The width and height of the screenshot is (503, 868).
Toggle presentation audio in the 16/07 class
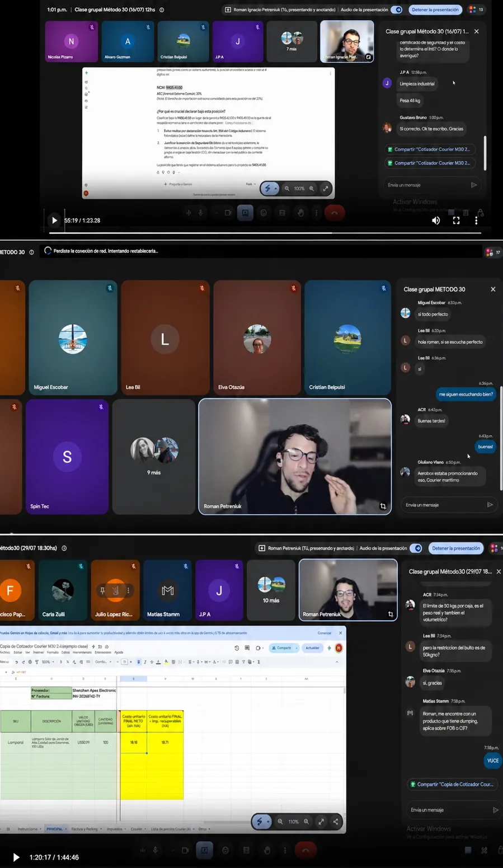[397, 10]
